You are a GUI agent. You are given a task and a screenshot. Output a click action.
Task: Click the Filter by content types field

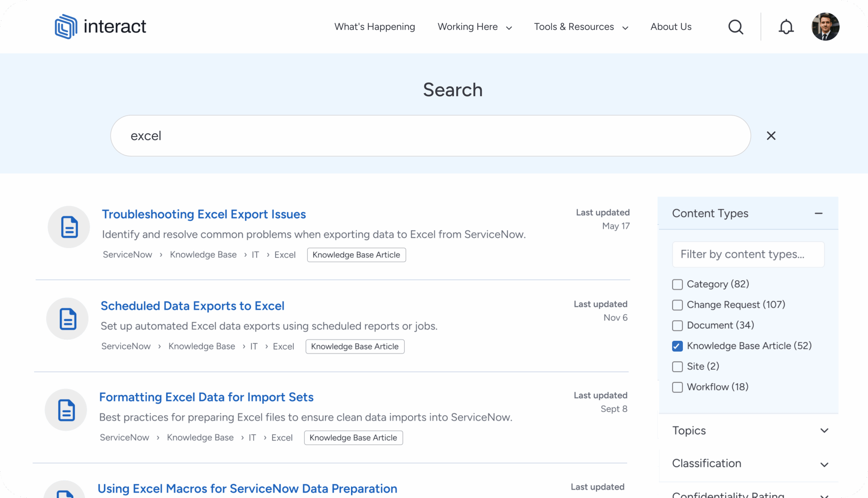pos(748,254)
